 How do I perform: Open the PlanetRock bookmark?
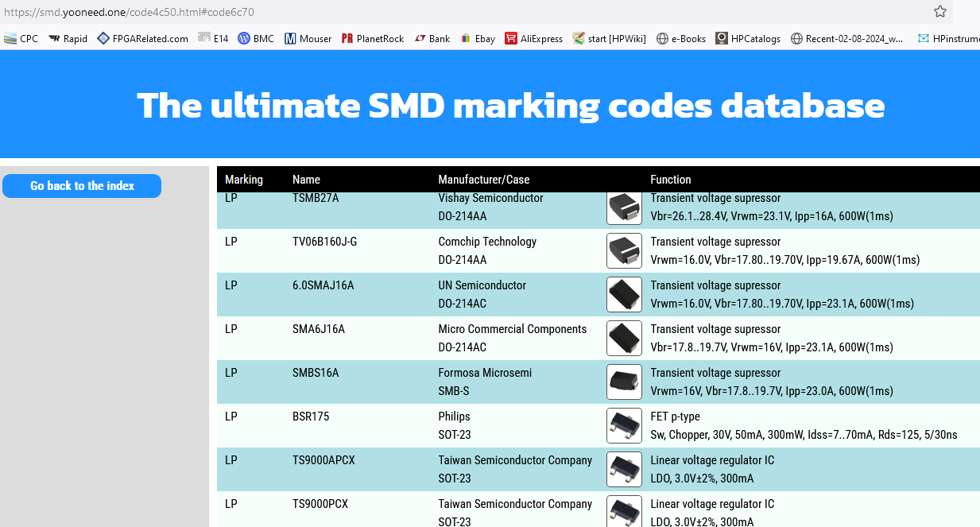[373, 38]
